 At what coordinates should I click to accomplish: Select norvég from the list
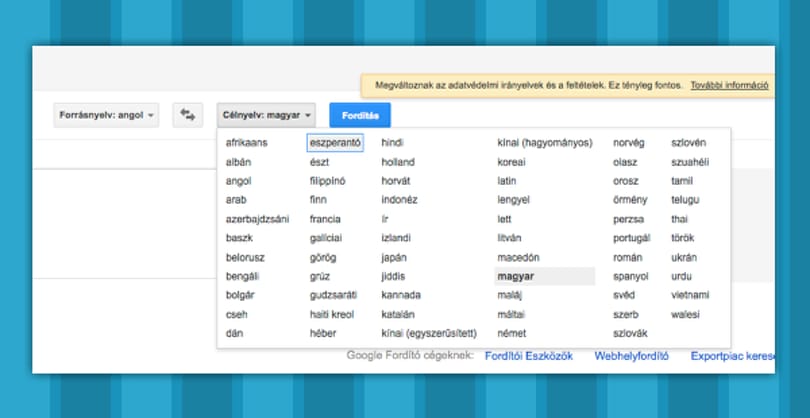(629, 143)
